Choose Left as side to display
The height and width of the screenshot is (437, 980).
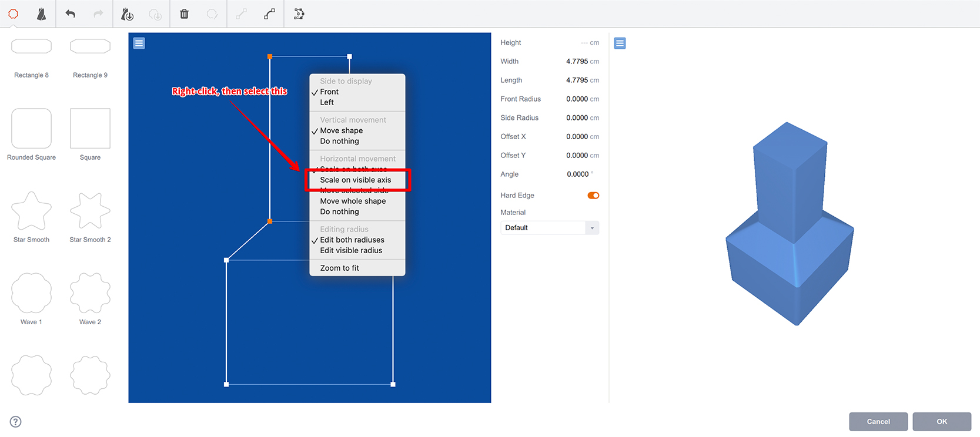click(327, 102)
